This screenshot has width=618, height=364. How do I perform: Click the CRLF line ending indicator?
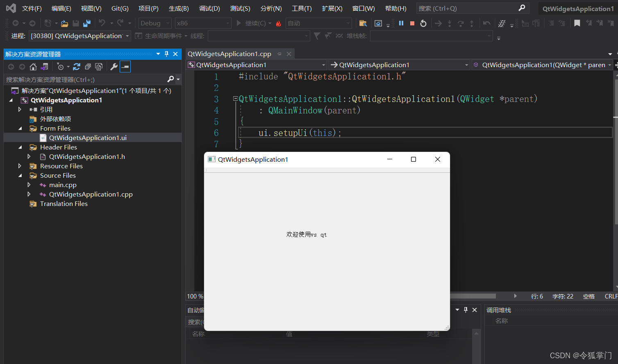point(611,296)
